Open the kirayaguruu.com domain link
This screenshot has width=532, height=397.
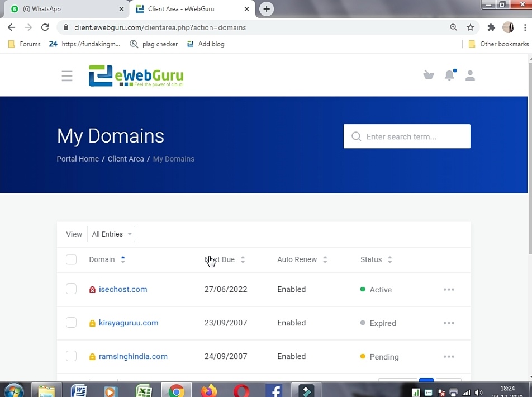129,323
